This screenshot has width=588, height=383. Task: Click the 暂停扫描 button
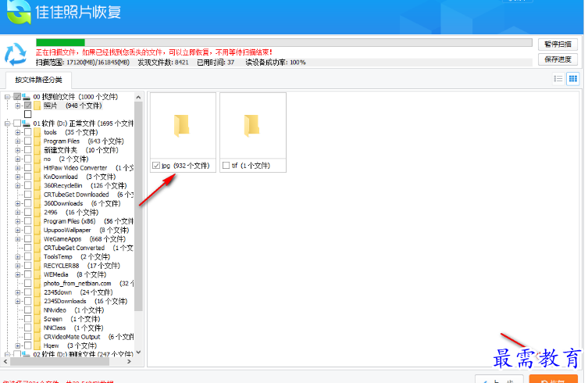click(558, 45)
